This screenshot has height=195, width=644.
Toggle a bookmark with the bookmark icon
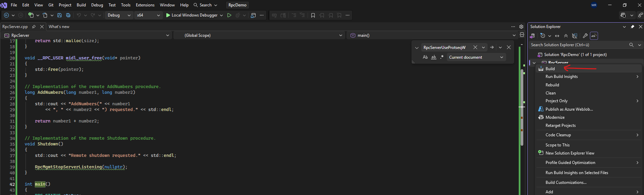point(313,15)
